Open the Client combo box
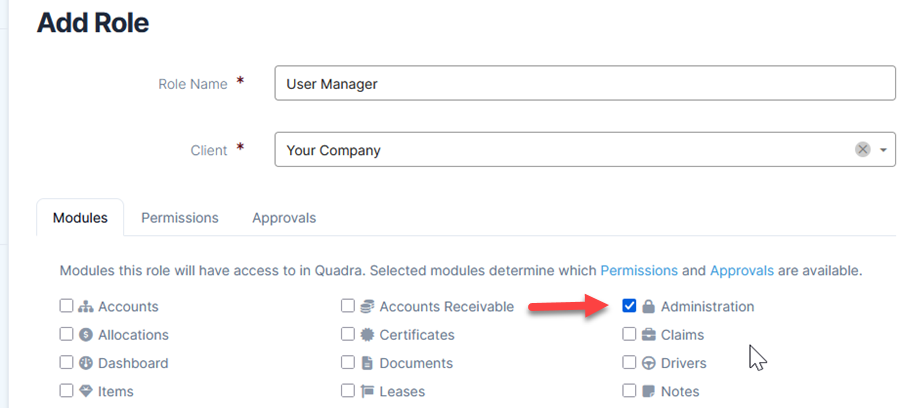The image size is (900, 408). (x=585, y=150)
